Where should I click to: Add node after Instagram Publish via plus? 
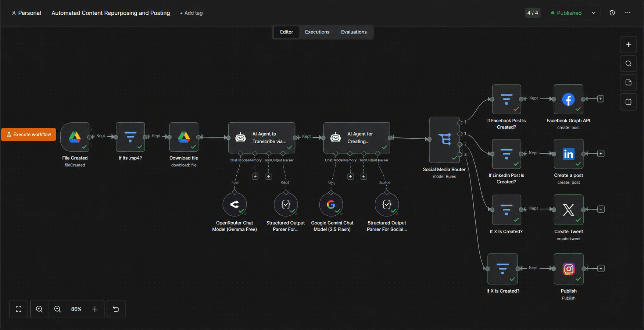[x=601, y=269]
